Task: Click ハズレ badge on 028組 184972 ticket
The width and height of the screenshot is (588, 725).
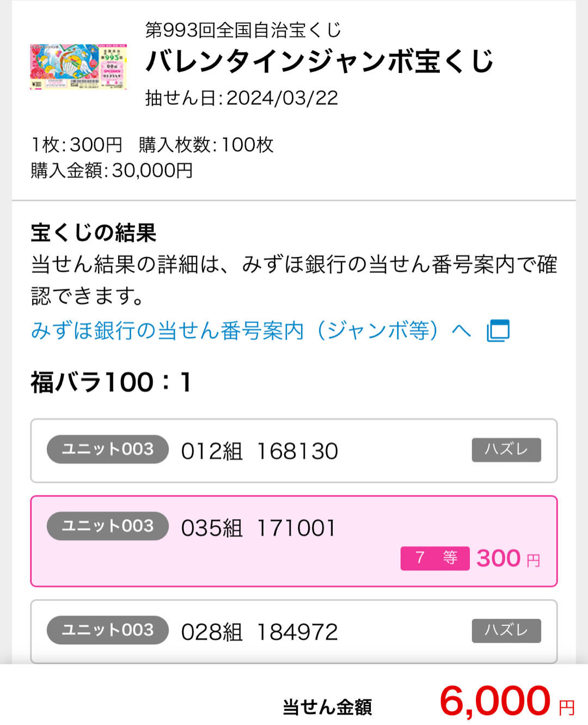Action: point(506,631)
